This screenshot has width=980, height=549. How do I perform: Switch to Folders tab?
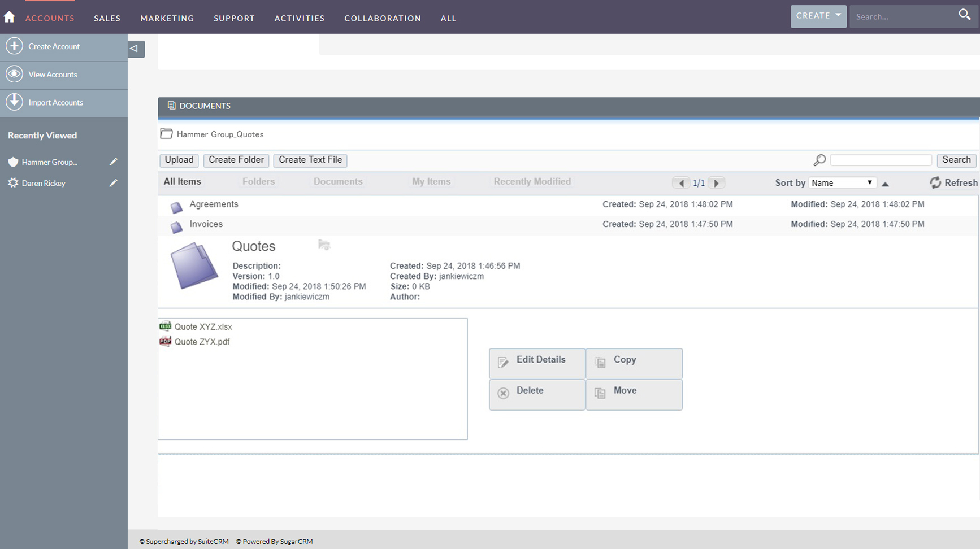pos(258,181)
